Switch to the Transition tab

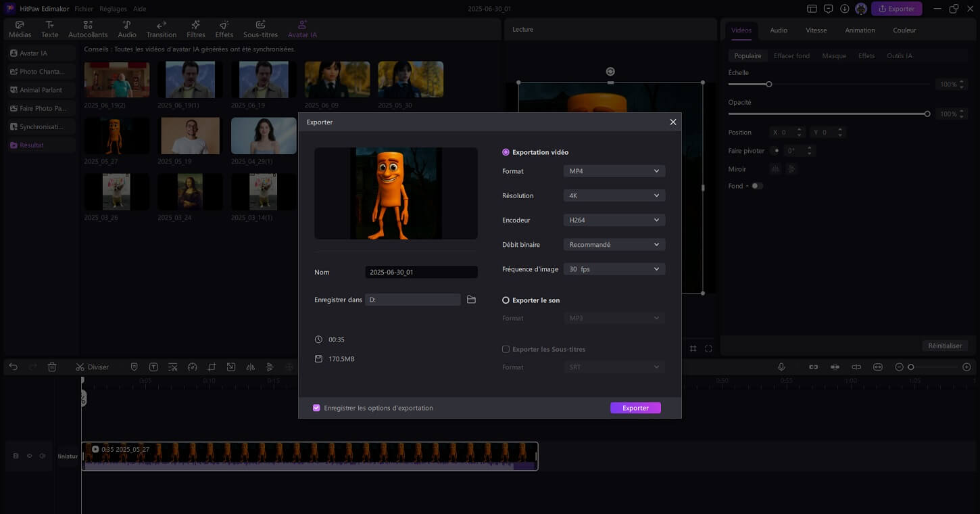coord(162,29)
